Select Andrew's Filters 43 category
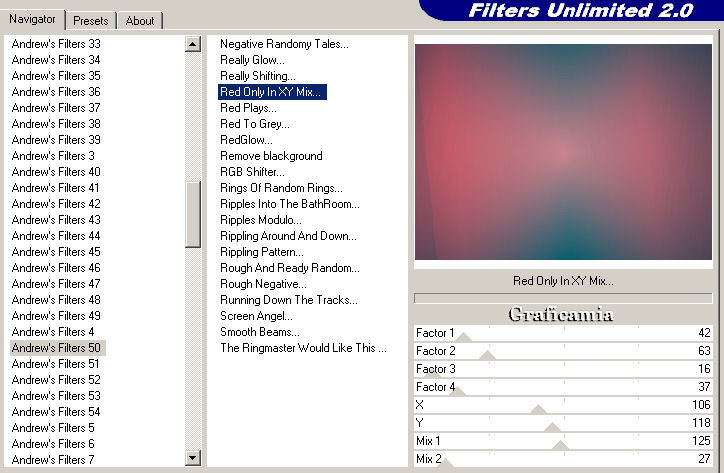Viewport: 724px width, 473px height. pyautogui.click(x=56, y=220)
